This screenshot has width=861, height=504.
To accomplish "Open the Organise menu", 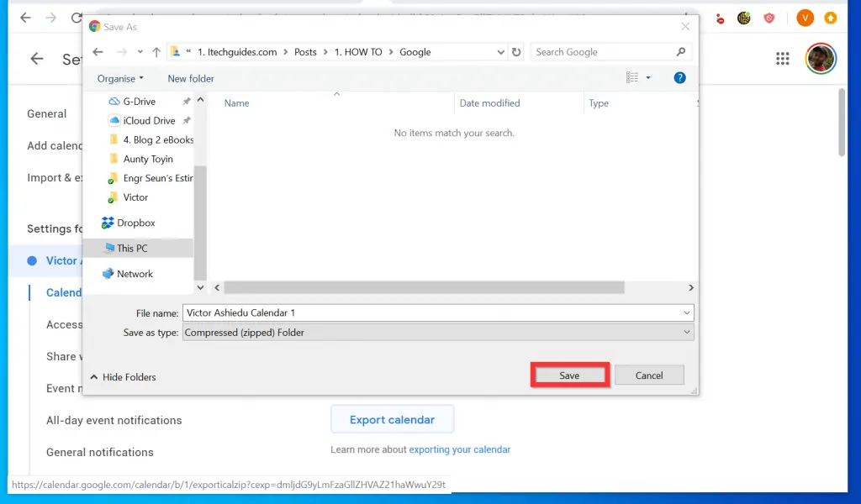I will [x=120, y=78].
